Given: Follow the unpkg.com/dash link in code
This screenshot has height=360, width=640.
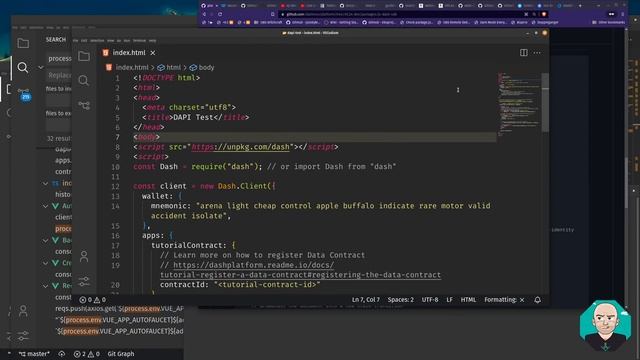Looking at the screenshot, I should pyautogui.click(x=240, y=147).
